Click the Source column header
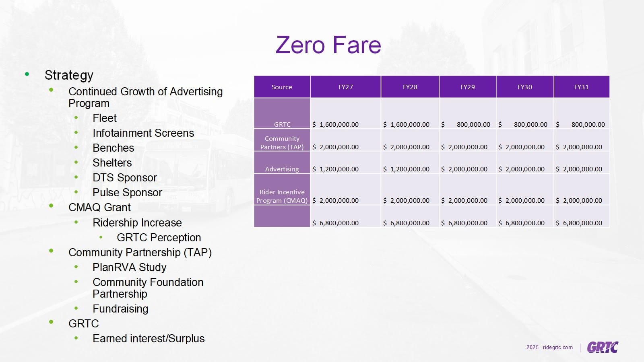 pos(282,87)
